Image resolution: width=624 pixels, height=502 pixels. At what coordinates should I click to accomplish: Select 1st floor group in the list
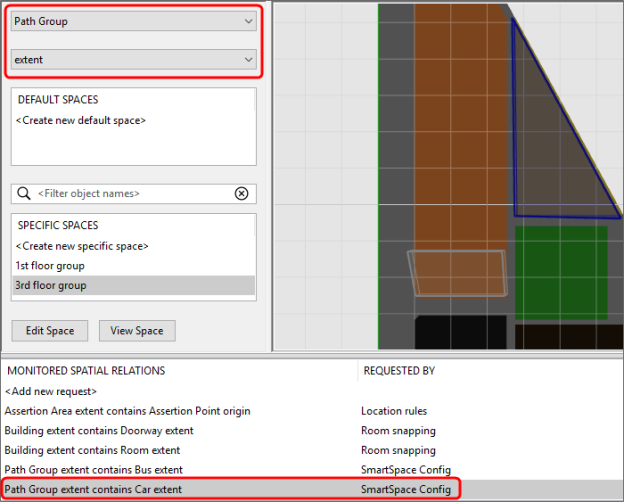pos(134,266)
